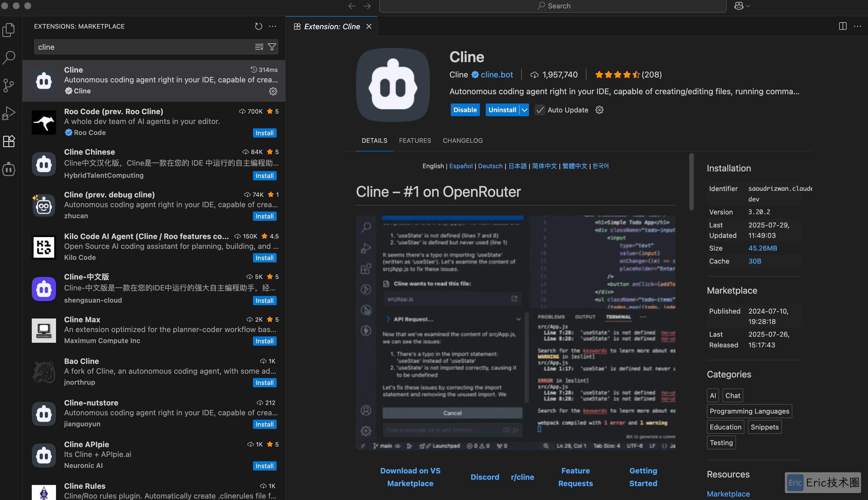Open the Discord link
Screen dimensions: 868x500
(485, 477)
